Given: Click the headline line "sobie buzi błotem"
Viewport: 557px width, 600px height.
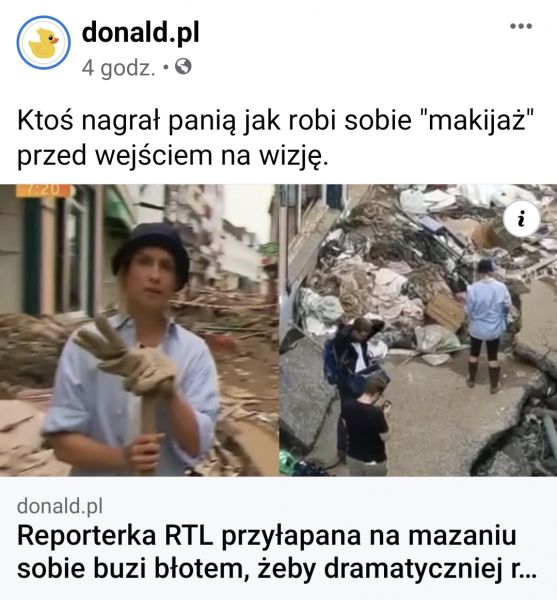Looking at the screenshot, I should pyautogui.click(x=277, y=569).
